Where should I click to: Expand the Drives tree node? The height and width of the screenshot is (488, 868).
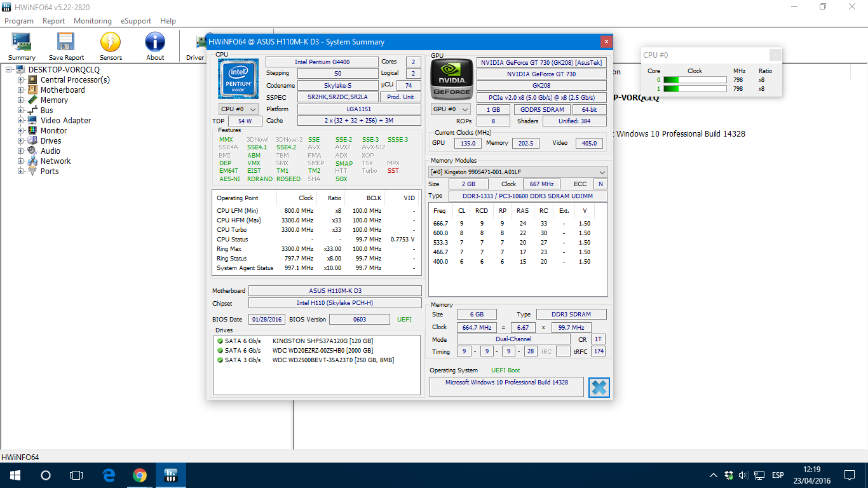[x=21, y=141]
